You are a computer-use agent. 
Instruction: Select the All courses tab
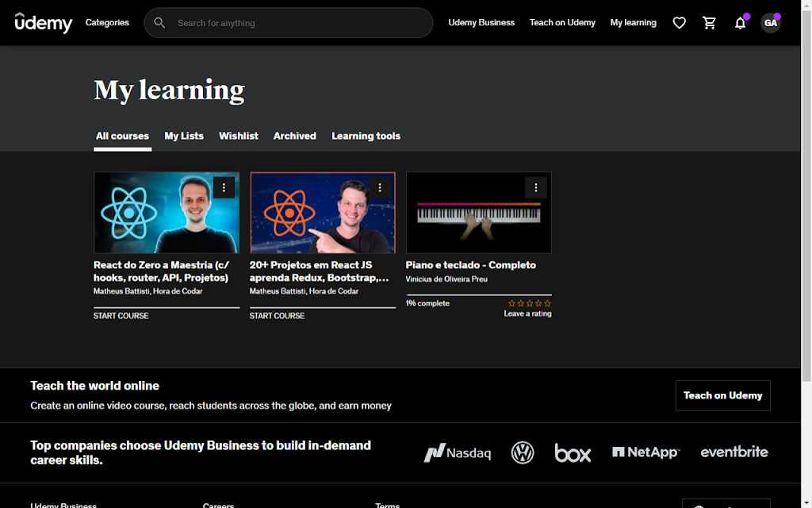122,137
